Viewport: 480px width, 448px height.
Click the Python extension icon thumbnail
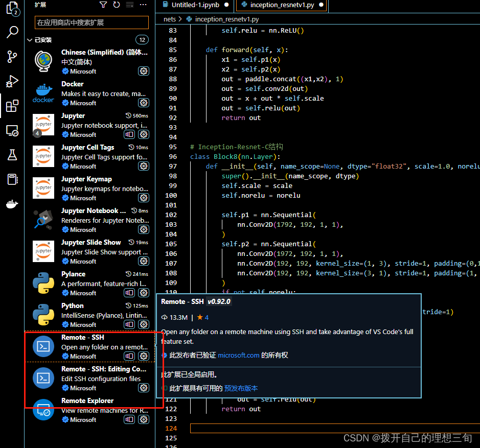pyautogui.click(x=43, y=315)
